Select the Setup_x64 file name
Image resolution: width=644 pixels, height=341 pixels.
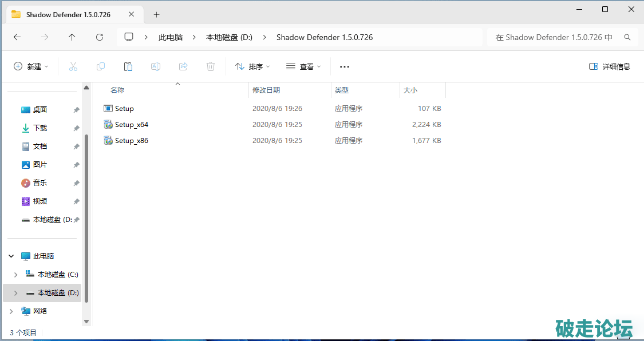(x=132, y=124)
